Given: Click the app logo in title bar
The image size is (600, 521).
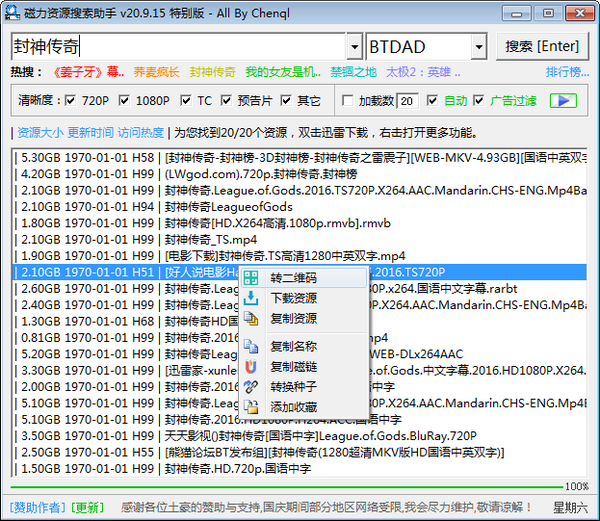Looking at the screenshot, I should click(x=12, y=13).
